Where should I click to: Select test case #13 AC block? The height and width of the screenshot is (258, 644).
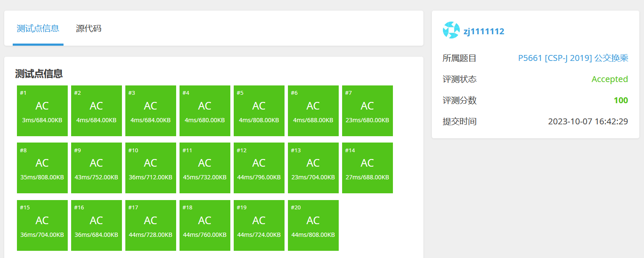[313, 168]
